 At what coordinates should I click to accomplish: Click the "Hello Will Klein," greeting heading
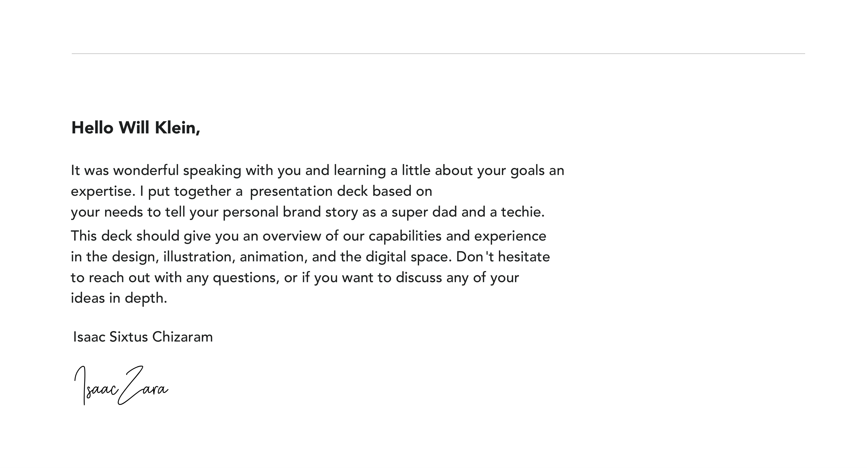pos(136,128)
